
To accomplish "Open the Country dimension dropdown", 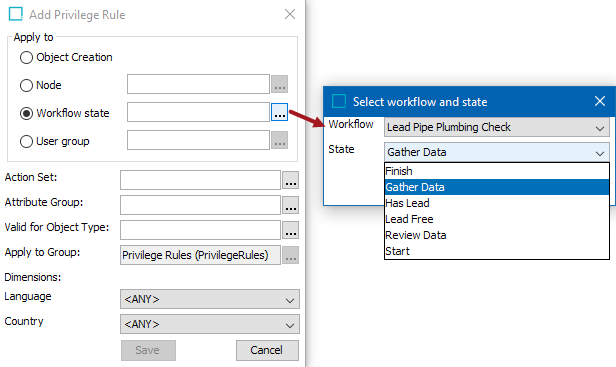I will pyautogui.click(x=210, y=325).
